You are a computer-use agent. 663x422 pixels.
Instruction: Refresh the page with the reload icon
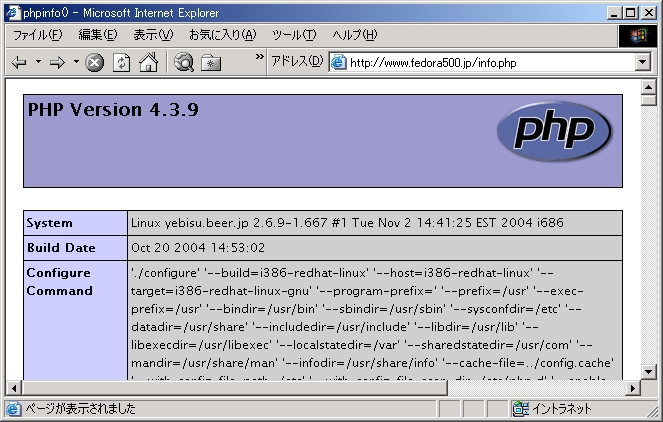pos(122,63)
